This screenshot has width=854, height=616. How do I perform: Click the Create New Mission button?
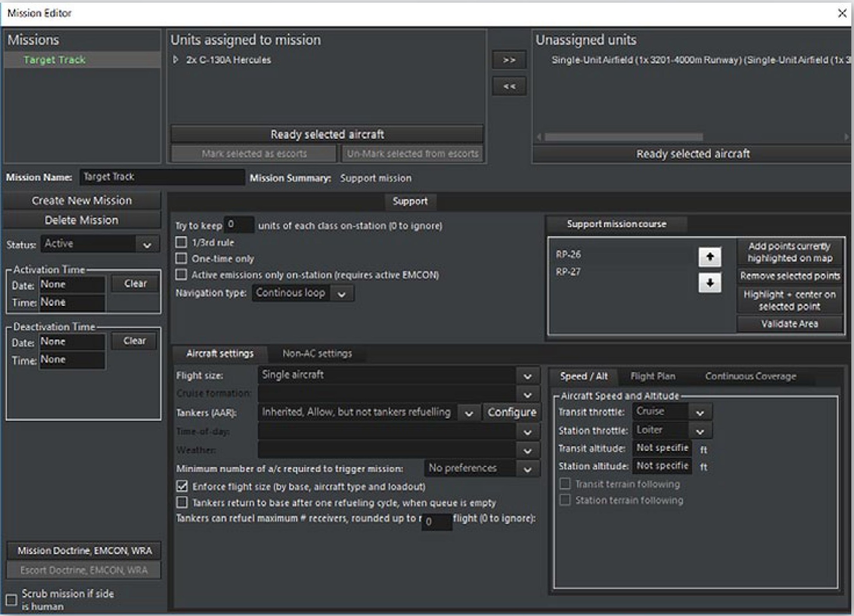coord(82,200)
